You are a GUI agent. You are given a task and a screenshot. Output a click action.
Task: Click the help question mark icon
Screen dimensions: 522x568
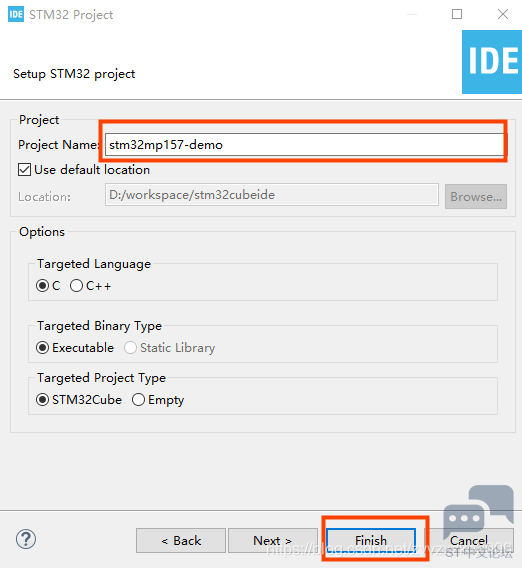click(x=26, y=539)
